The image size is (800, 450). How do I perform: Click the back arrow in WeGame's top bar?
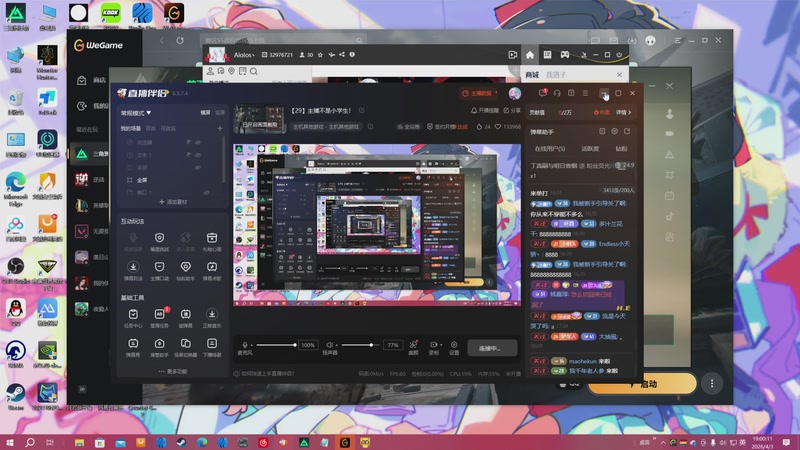162,40
